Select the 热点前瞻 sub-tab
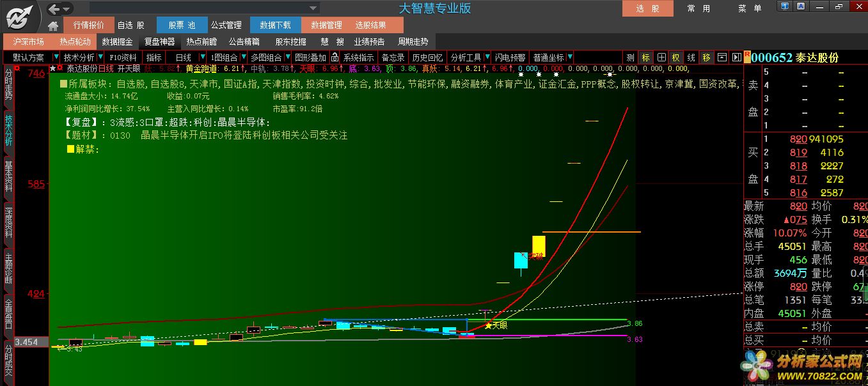 pyautogui.click(x=201, y=42)
